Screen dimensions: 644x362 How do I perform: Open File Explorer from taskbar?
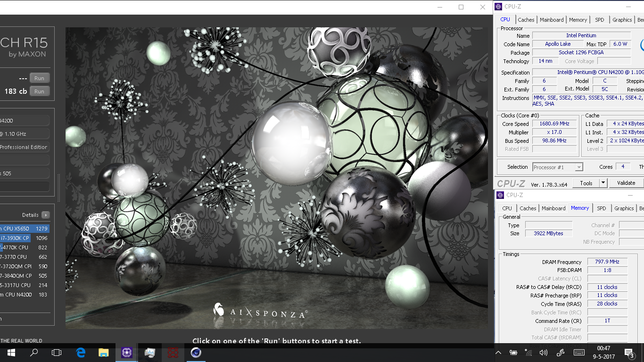point(104,353)
